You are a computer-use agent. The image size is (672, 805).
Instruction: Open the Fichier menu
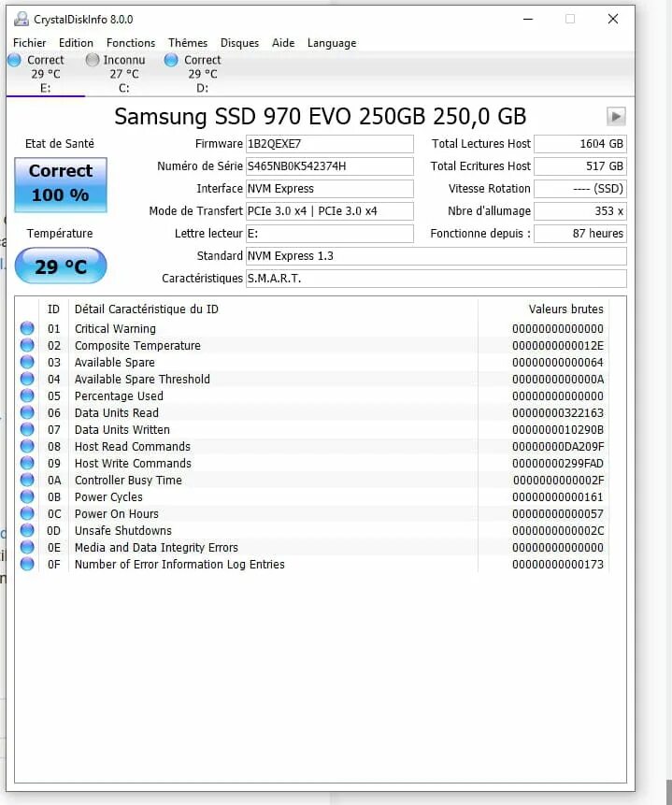(x=29, y=43)
